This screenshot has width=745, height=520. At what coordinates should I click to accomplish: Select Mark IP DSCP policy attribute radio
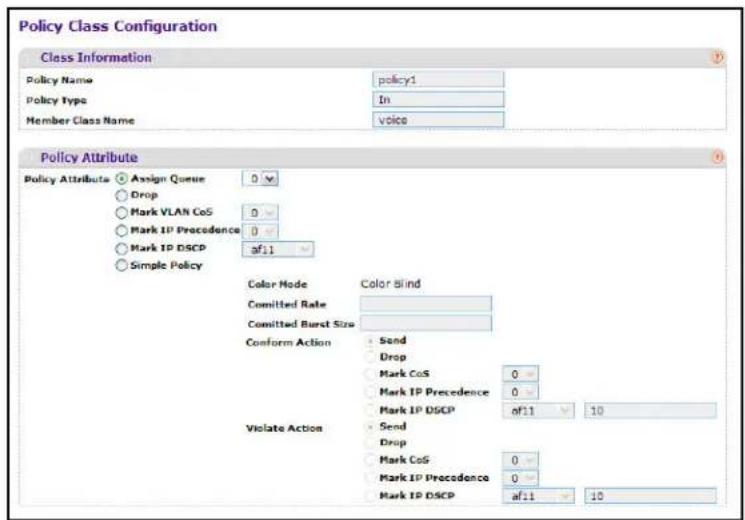122,249
